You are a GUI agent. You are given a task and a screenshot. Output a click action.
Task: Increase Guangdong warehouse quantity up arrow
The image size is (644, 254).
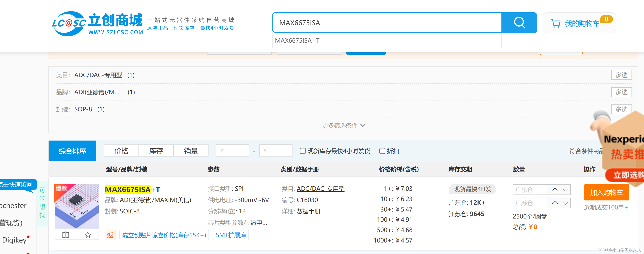(555, 190)
